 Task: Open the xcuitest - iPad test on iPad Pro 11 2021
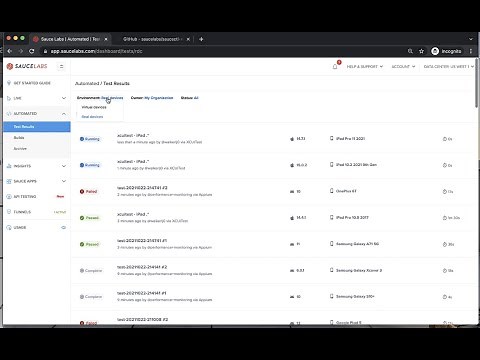[133, 136]
